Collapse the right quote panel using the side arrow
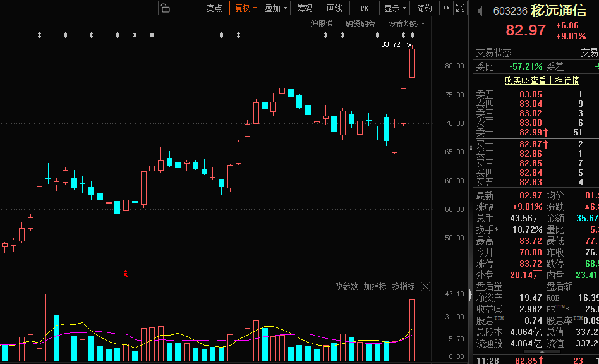The image size is (599, 364). (x=470, y=294)
